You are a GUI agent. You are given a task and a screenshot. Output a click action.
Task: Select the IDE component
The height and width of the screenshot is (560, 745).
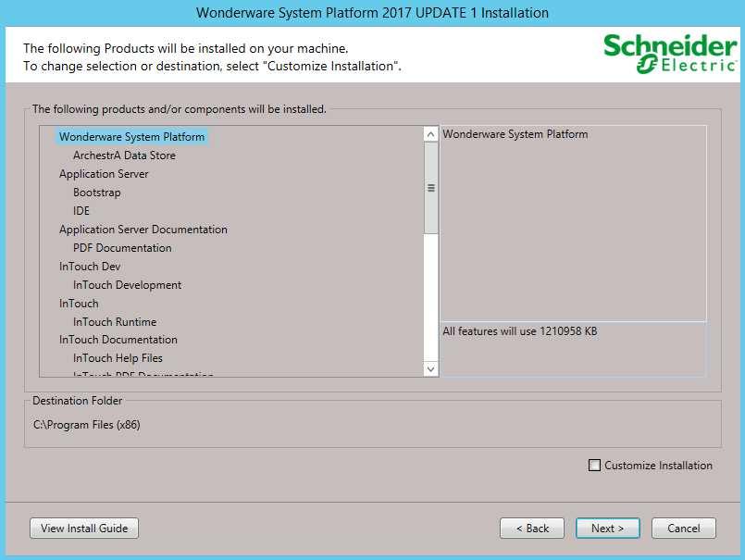tap(81, 211)
